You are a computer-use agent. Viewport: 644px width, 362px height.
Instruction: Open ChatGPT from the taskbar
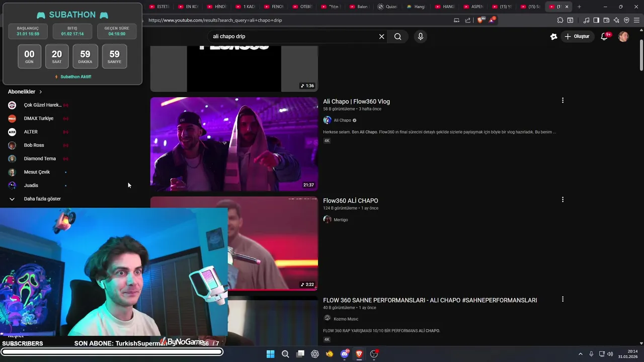[315, 354]
